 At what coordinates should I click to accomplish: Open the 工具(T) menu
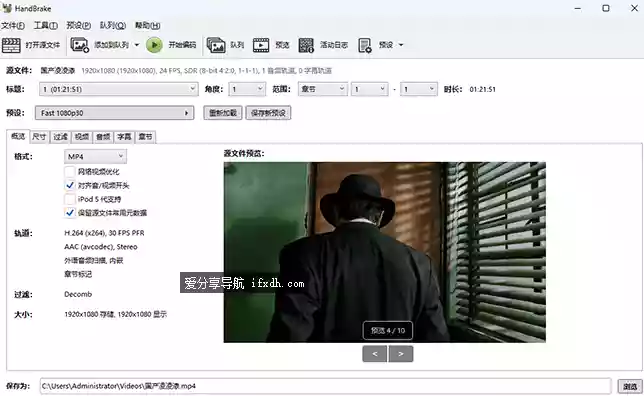tap(46, 25)
